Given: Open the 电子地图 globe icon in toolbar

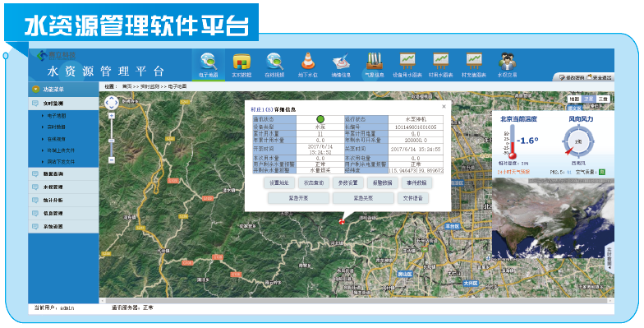Looking at the screenshot, I should point(209,62).
